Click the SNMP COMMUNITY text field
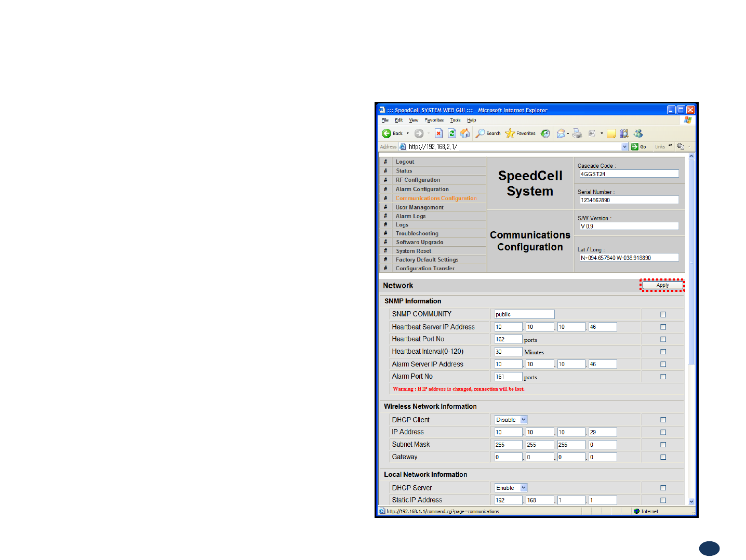Image resolution: width=746 pixels, height=560 pixels. 524,314
